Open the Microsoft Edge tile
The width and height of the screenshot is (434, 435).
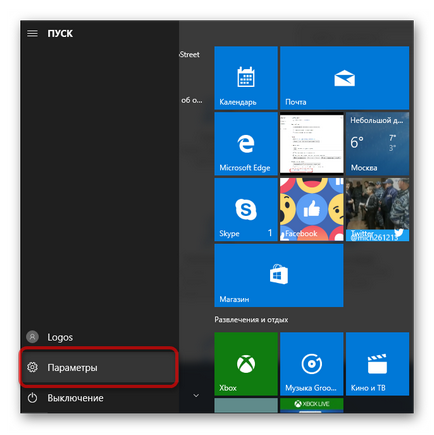(246, 144)
